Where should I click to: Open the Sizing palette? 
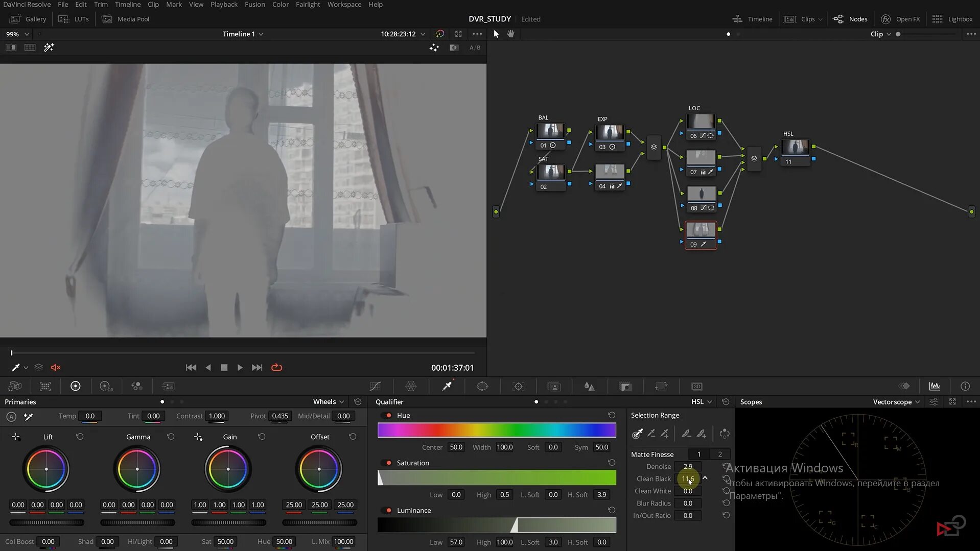tap(661, 387)
